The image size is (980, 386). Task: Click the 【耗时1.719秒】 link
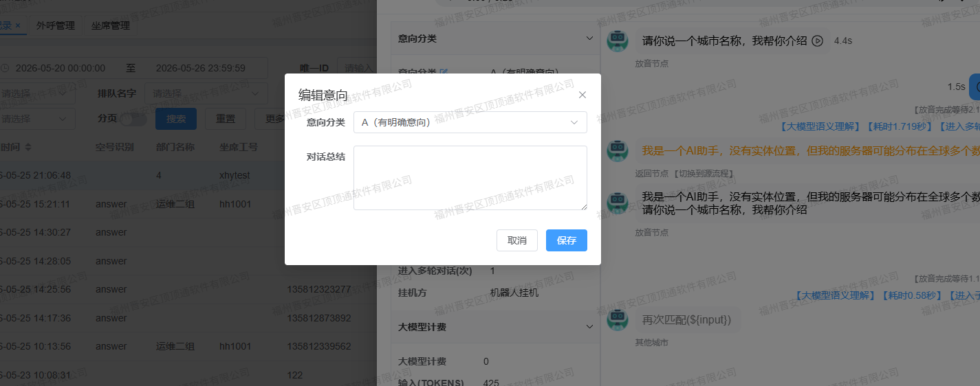click(898, 126)
